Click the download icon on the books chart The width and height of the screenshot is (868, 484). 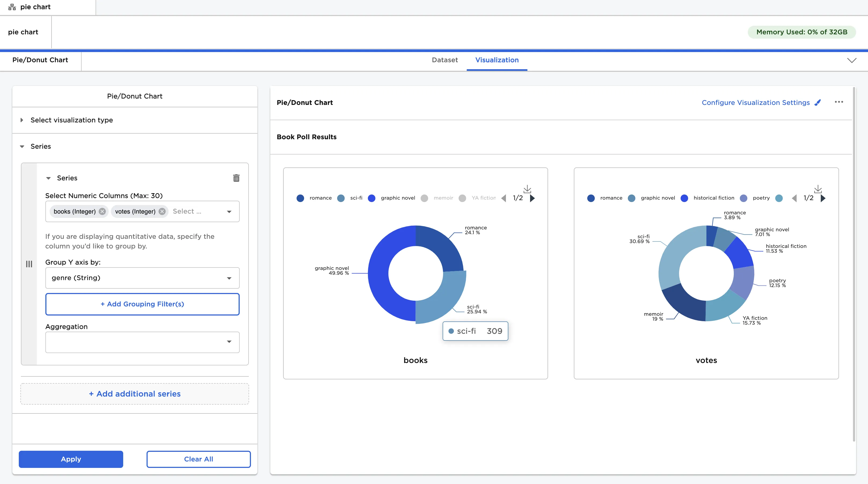pyautogui.click(x=527, y=189)
